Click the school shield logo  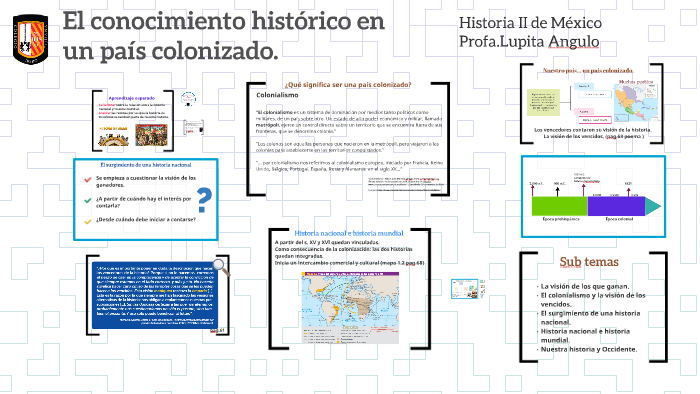point(31,39)
